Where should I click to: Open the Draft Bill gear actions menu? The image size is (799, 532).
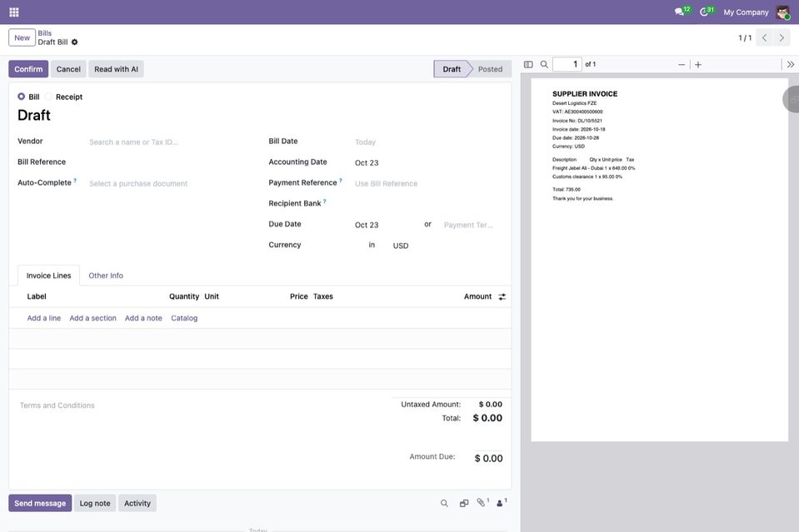74,42
